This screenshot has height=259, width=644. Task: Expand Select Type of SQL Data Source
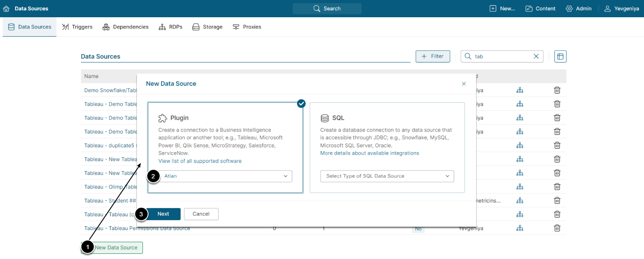pos(387,176)
